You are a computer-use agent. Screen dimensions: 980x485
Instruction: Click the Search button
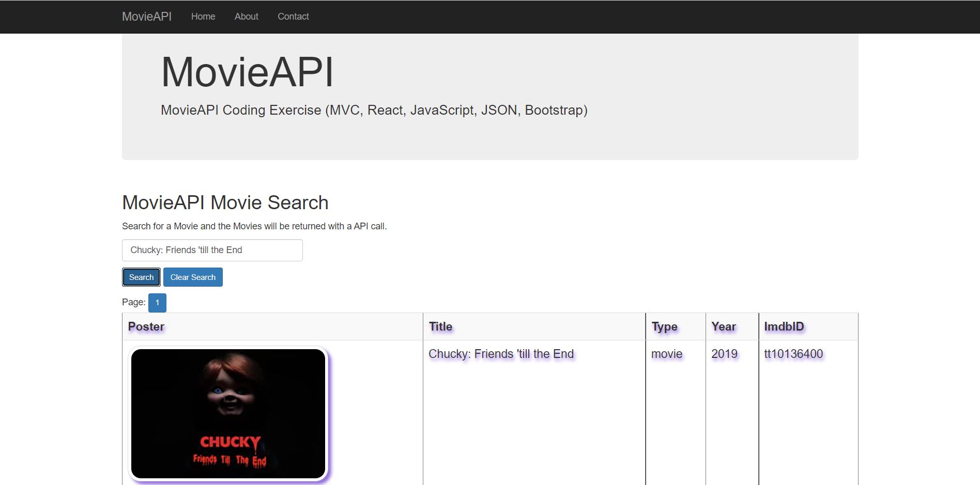(x=141, y=277)
